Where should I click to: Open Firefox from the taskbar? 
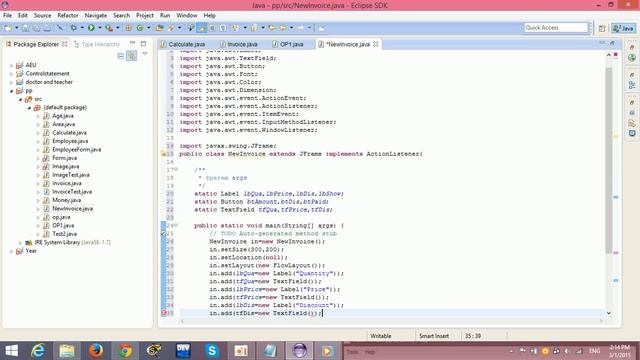96,351
